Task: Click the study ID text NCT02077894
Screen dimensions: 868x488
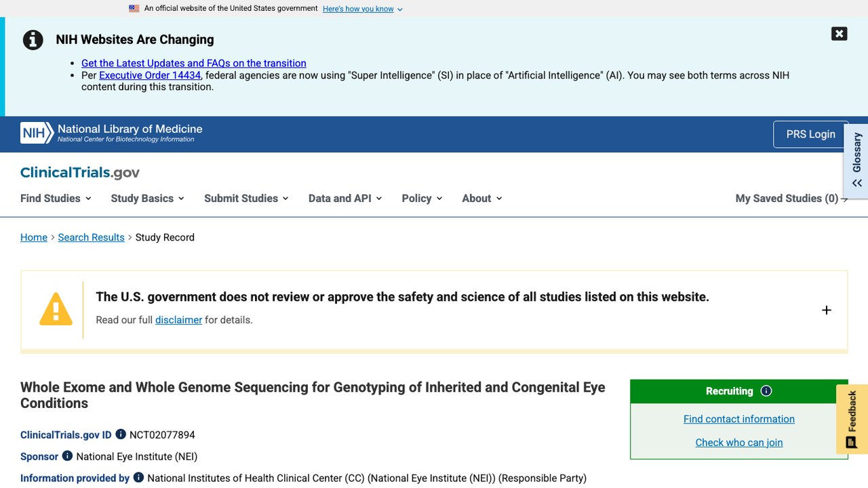Action: (x=162, y=434)
